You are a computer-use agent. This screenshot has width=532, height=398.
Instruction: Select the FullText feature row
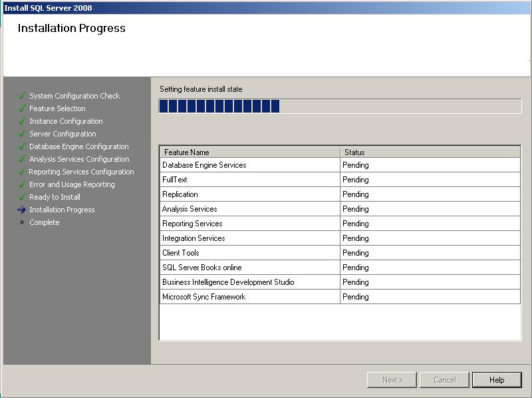point(340,180)
